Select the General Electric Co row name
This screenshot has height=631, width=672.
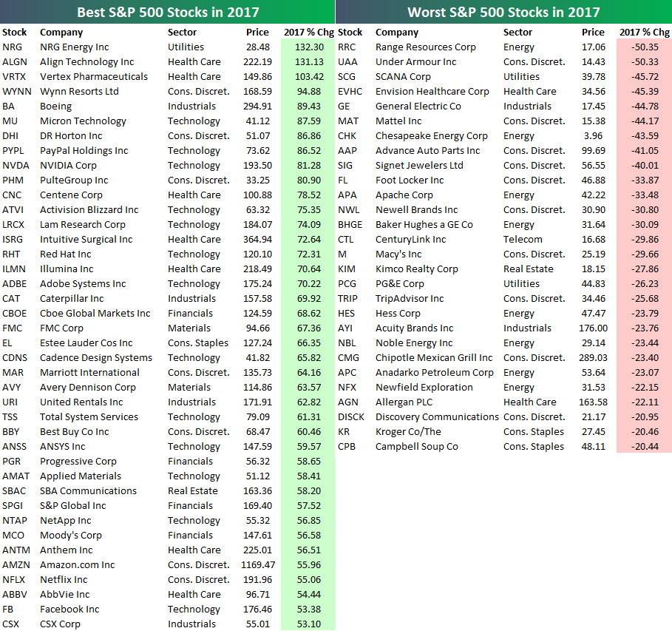point(418,107)
